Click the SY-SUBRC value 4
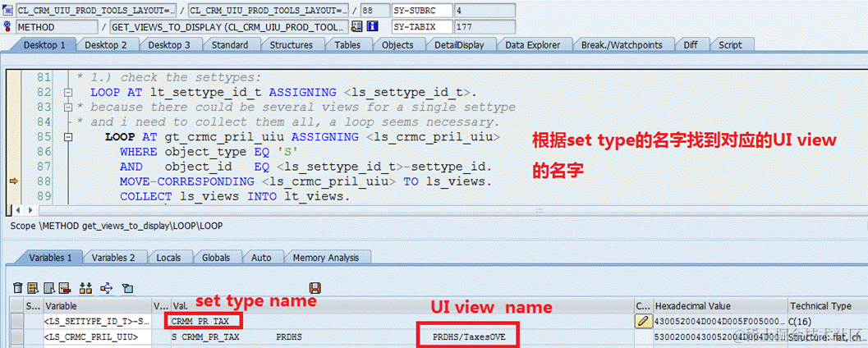The image size is (868, 348). coord(485,10)
